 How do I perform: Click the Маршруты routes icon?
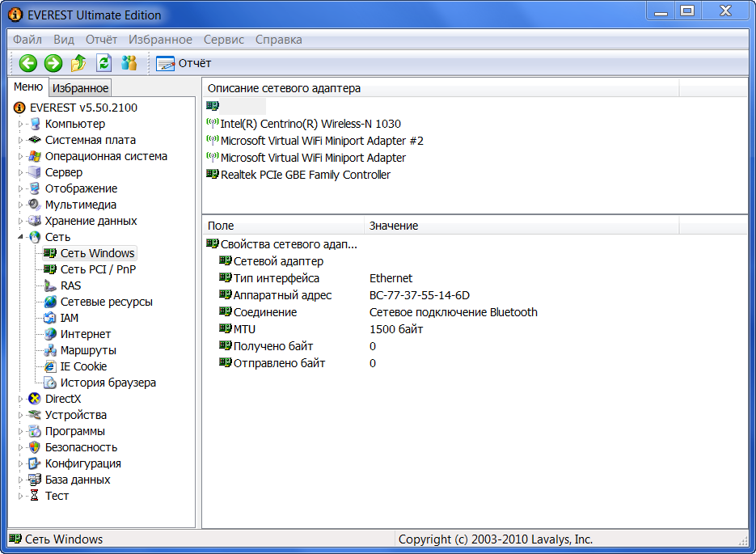tap(50, 350)
